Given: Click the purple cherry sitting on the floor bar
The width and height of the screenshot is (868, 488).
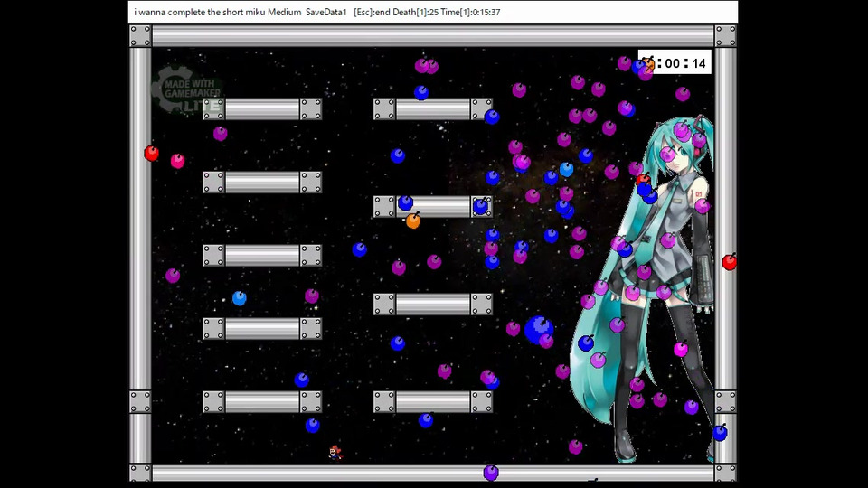Looking at the screenshot, I should tap(491, 472).
